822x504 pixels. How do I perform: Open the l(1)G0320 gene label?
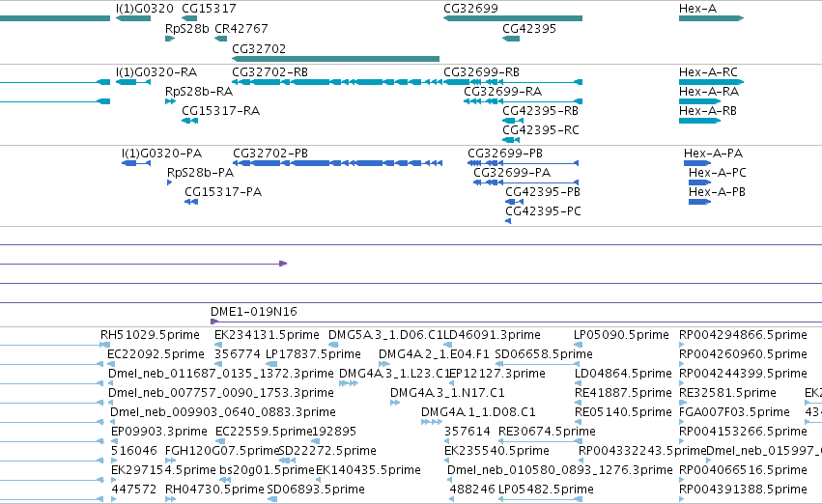coord(145,9)
